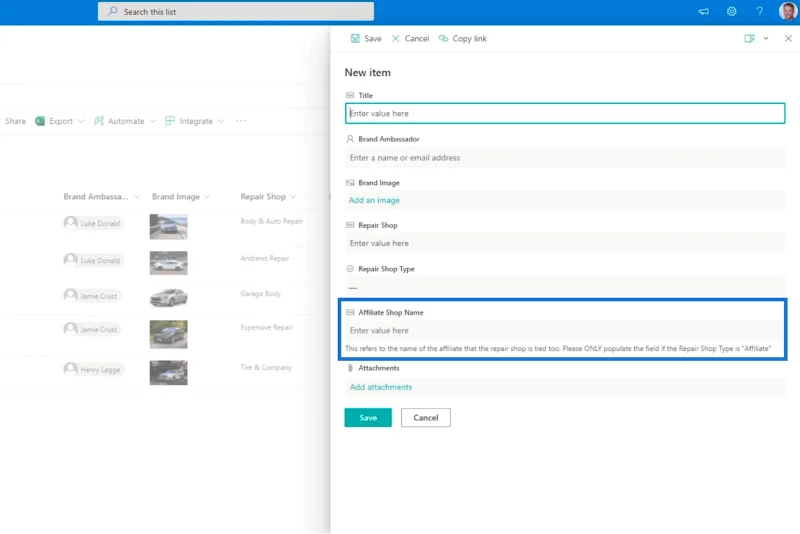
Task: Click the Affiliate Shop Name input field
Action: (x=565, y=330)
